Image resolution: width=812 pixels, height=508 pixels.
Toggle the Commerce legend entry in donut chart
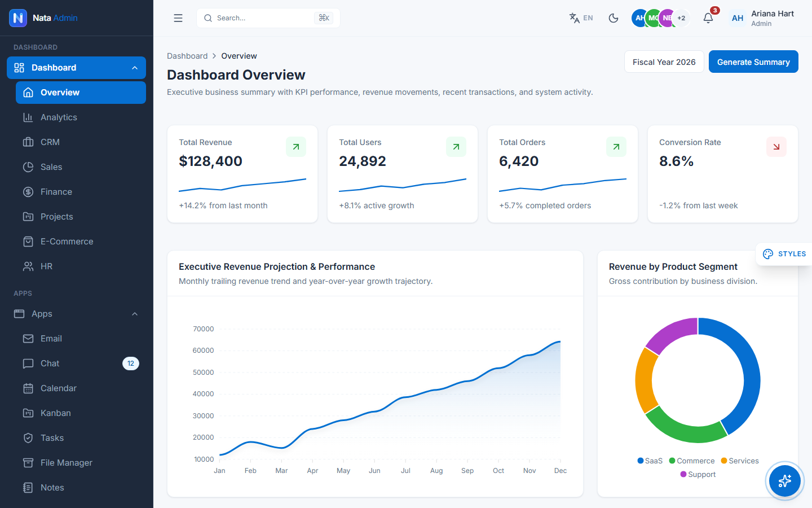click(x=692, y=461)
